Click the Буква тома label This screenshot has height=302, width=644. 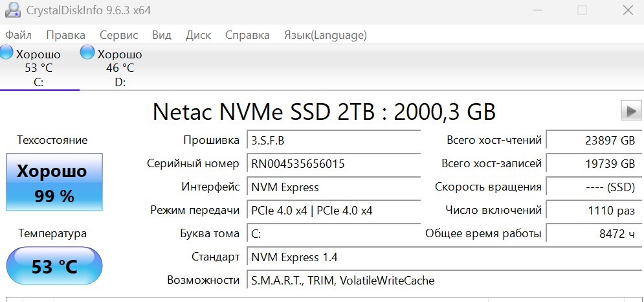210,234
